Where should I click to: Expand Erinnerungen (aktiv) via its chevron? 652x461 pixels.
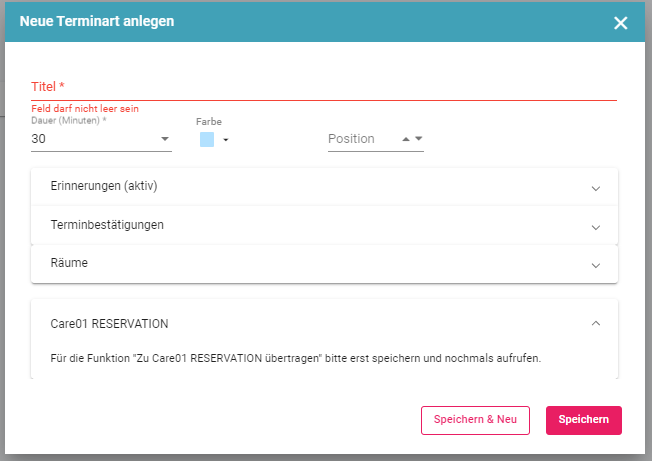point(596,188)
